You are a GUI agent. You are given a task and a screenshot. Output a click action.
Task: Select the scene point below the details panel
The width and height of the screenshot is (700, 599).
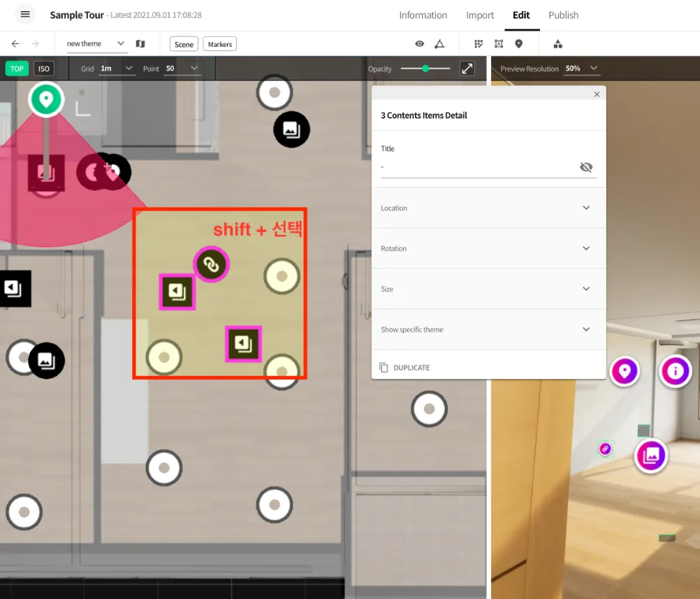click(429, 409)
